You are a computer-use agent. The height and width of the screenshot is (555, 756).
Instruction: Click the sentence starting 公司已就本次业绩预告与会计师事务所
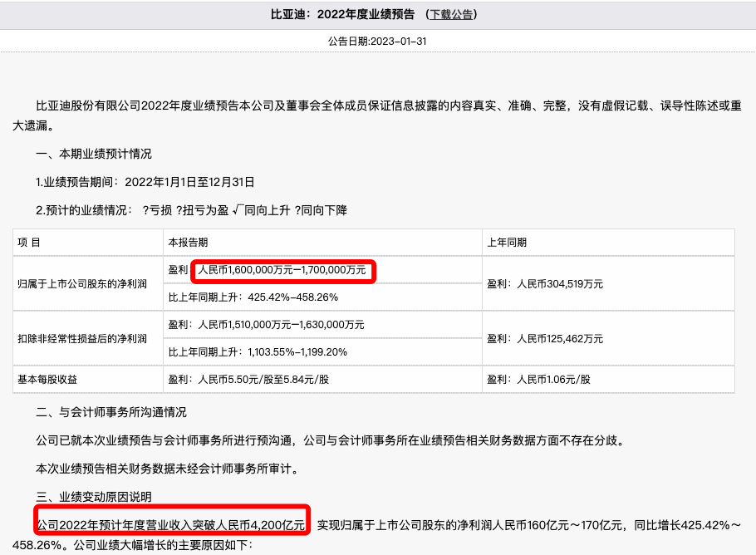tap(330, 440)
